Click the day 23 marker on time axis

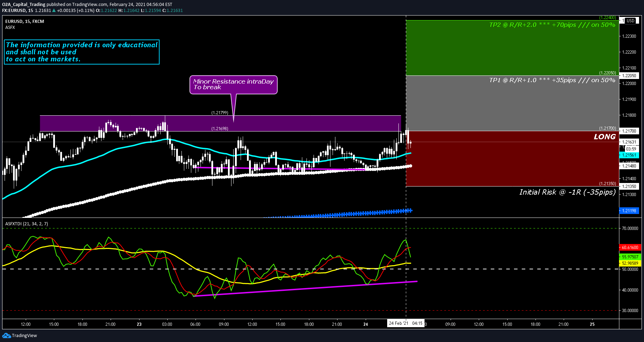[139, 324]
